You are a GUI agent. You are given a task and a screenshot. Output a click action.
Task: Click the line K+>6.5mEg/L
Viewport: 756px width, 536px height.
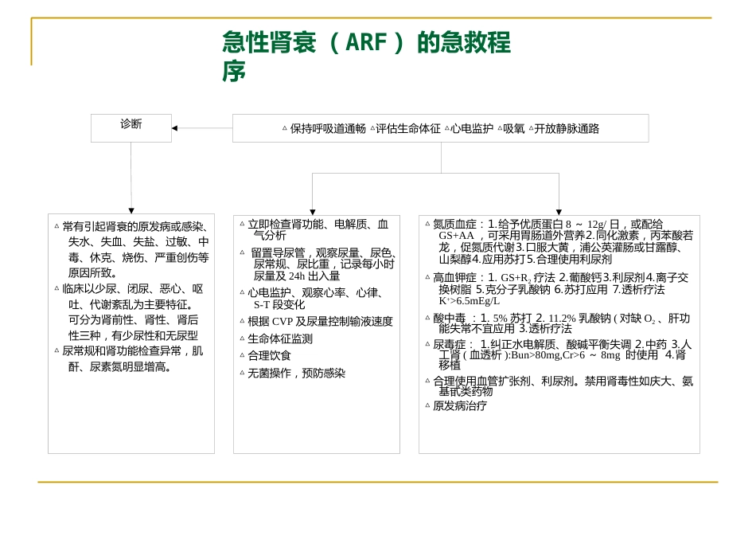[470, 300]
